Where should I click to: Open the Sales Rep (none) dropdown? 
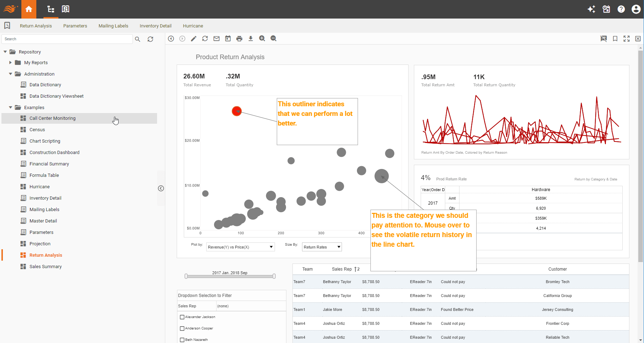tap(251, 306)
